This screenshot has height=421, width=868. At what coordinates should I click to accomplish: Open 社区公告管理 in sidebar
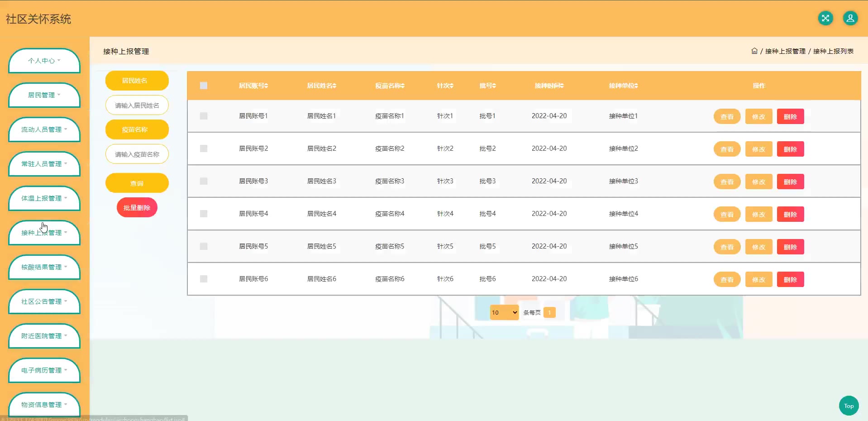44,301
